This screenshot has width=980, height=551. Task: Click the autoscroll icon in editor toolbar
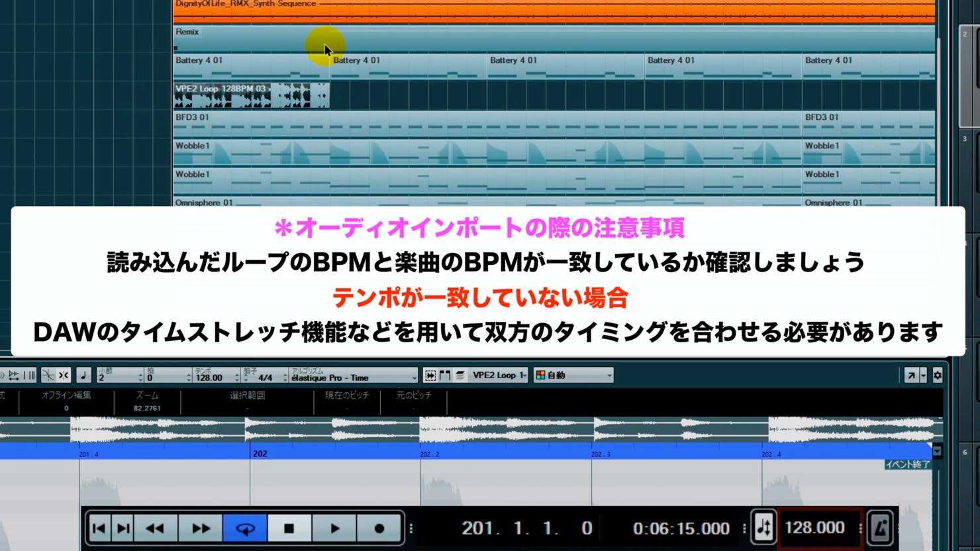14,376
